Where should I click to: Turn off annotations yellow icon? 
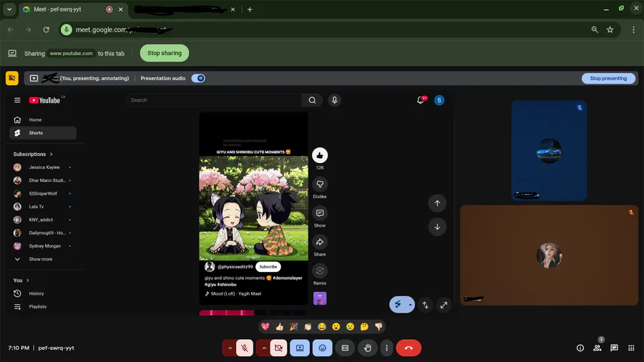coord(12,78)
